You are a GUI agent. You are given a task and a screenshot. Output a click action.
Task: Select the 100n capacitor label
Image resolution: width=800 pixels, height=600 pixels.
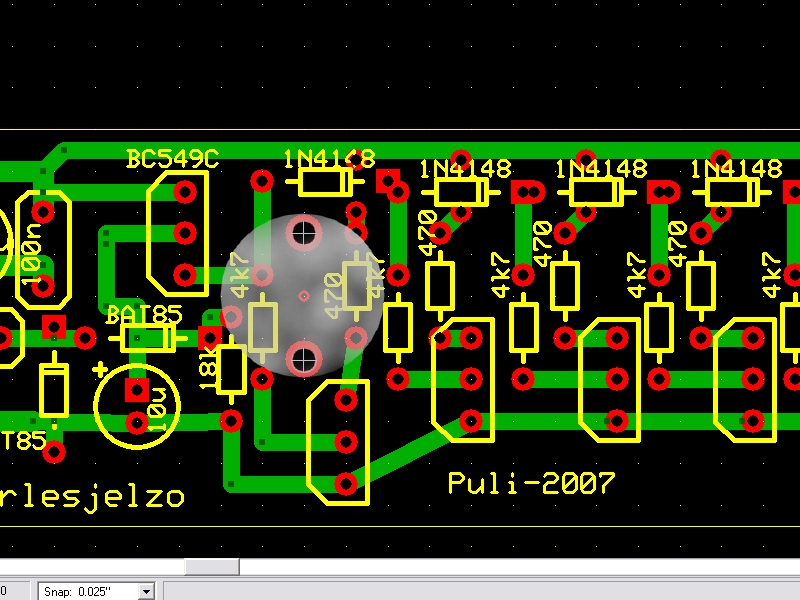point(32,254)
